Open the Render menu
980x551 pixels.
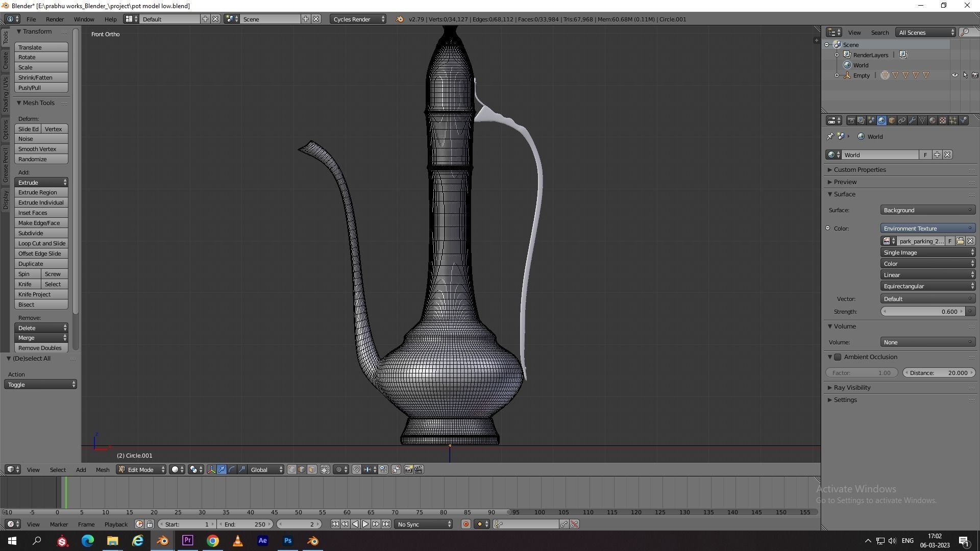tap(55, 19)
